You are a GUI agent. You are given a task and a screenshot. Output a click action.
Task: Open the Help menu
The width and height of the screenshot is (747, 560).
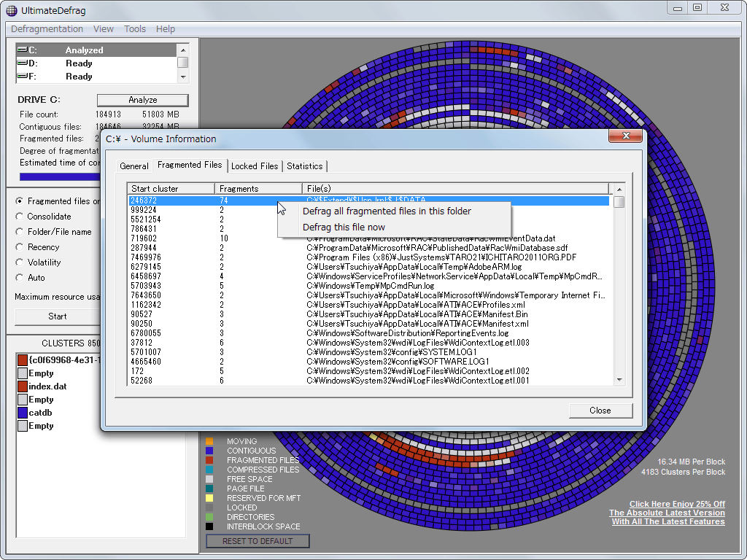tap(166, 29)
